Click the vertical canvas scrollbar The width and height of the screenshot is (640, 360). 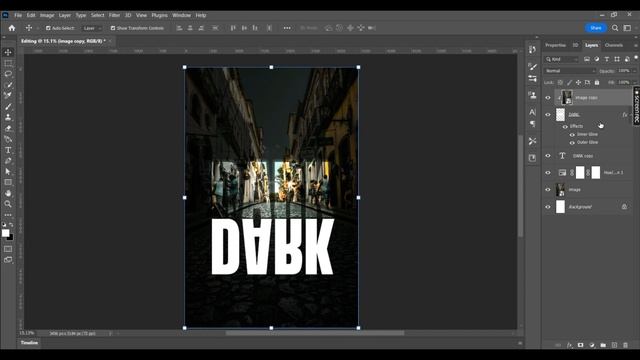520,186
